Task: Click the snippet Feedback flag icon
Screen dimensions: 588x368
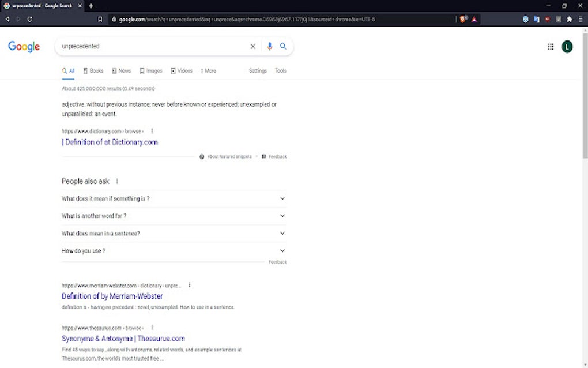Action: [x=263, y=156]
